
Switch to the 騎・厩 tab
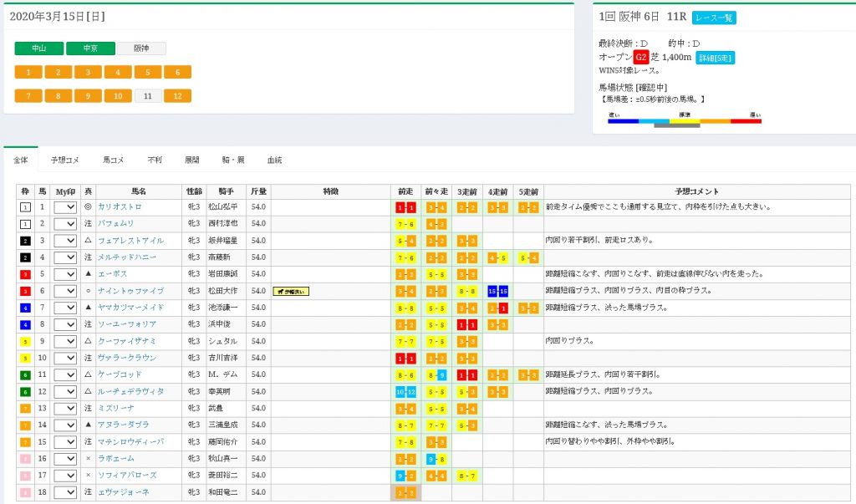point(233,160)
